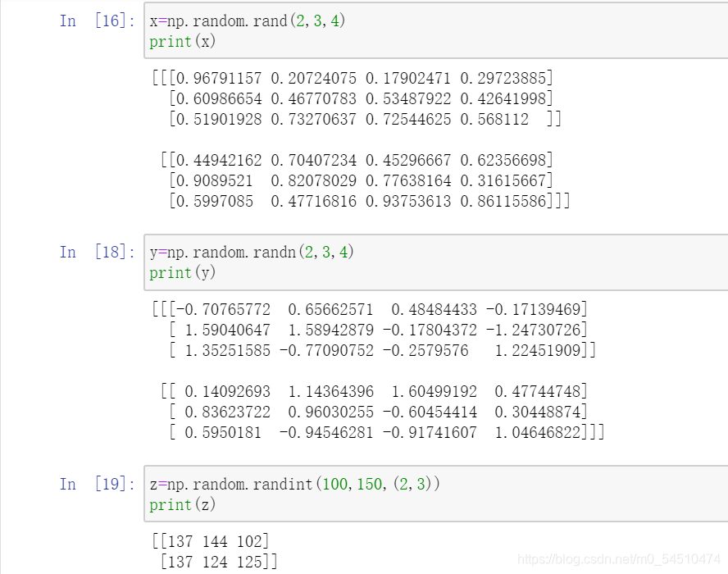Click output value 0.73270637

313,120
